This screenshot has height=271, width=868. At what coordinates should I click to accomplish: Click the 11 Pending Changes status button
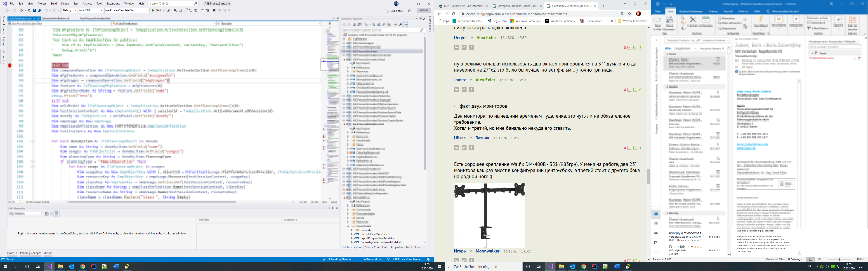(x=337, y=259)
